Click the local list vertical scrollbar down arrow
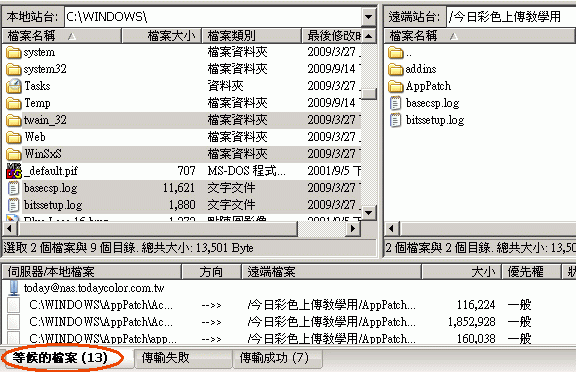The image size is (576, 372). coord(369,213)
